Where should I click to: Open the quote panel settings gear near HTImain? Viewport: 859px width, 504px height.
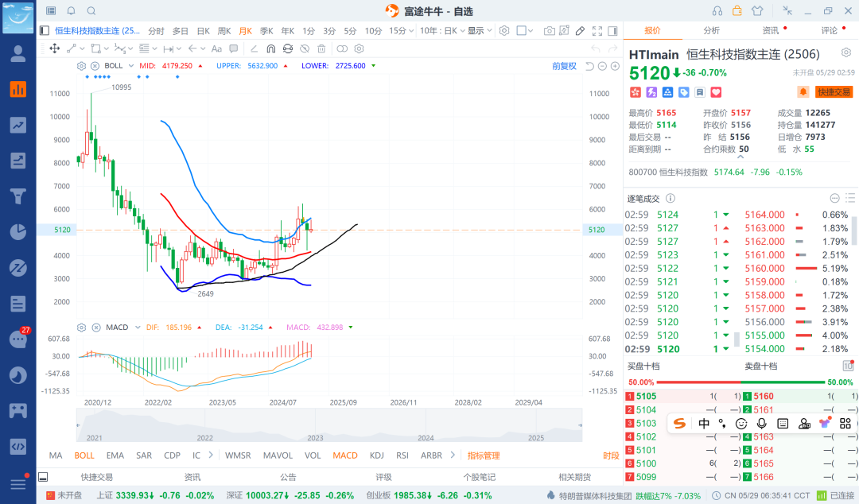click(x=846, y=52)
